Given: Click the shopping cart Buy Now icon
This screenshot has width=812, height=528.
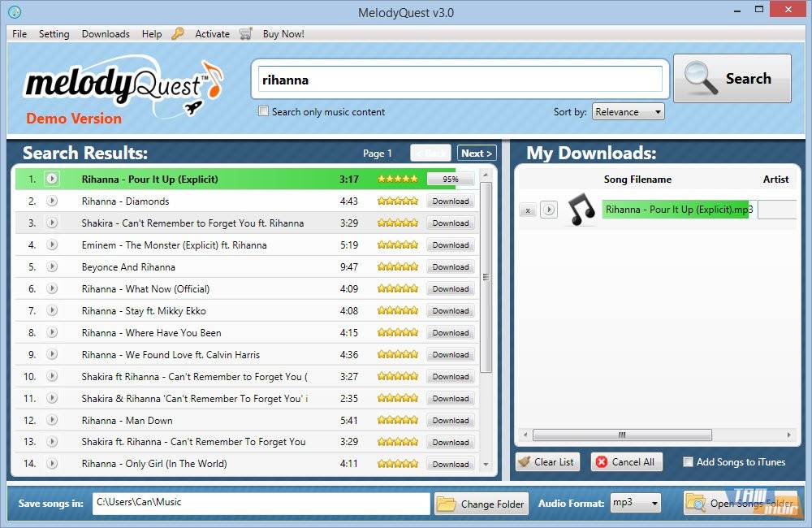Looking at the screenshot, I should [245, 34].
